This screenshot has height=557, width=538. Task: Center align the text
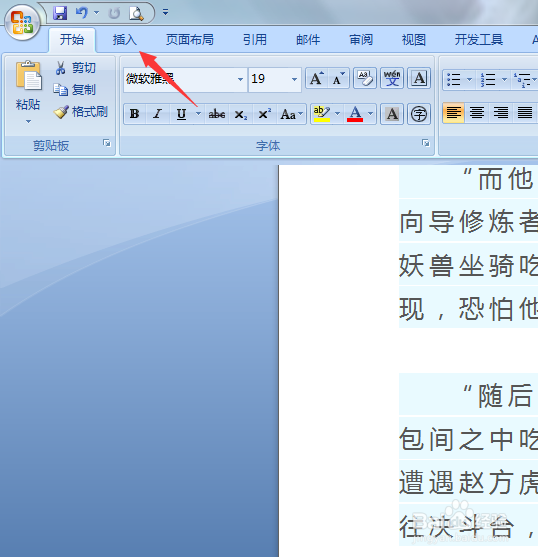pos(477,113)
